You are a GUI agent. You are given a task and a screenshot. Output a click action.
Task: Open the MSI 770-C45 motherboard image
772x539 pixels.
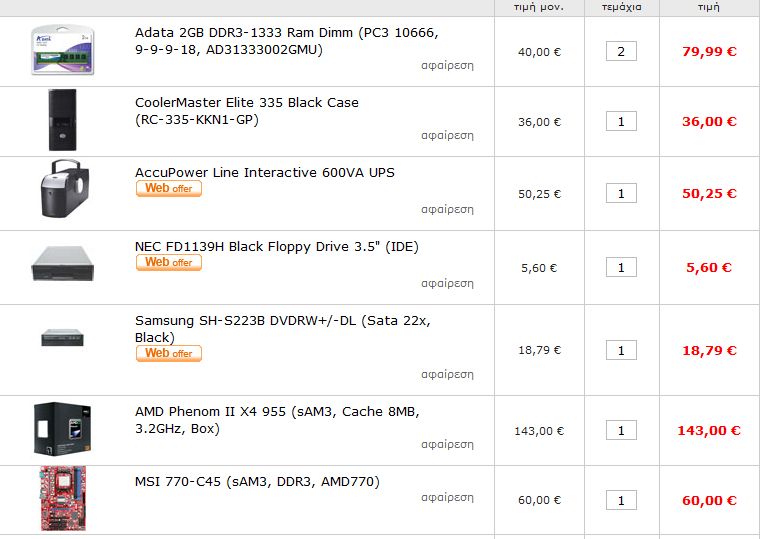click(63, 499)
